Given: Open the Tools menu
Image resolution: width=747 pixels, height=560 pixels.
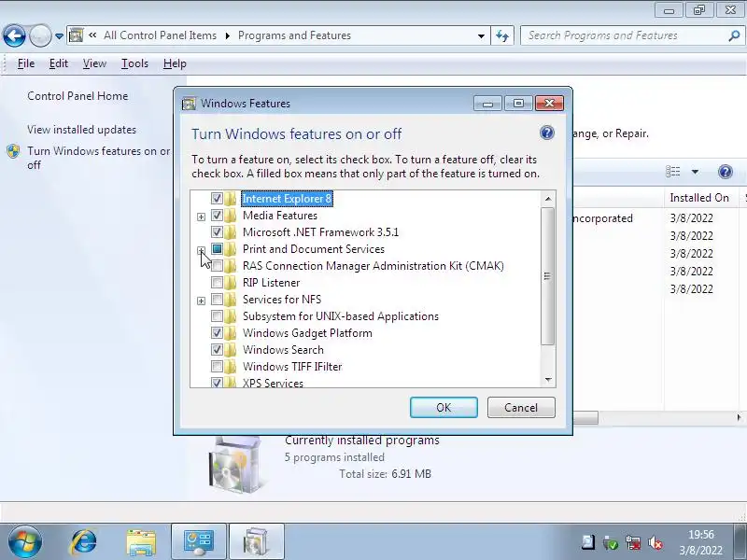Looking at the screenshot, I should 134,63.
